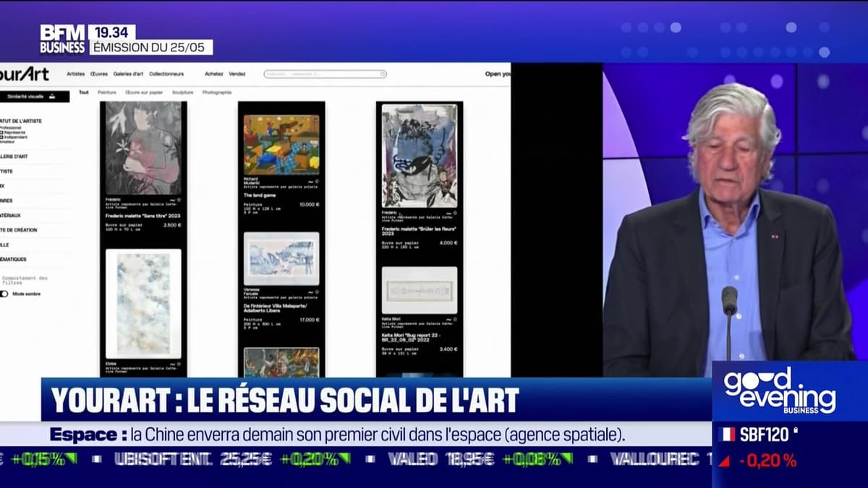Open the Galeries d'art menu
Image resolution: width=868 pixels, height=488 pixels.
(x=128, y=74)
